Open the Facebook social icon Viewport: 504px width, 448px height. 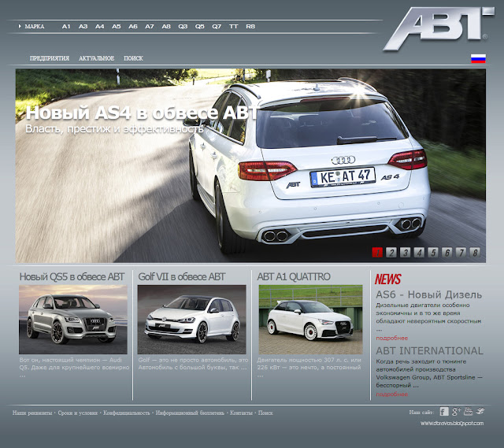[x=444, y=411]
